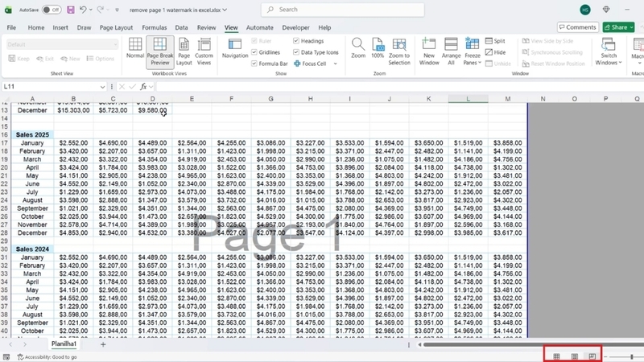The width and height of the screenshot is (644, 362).
Task: Expand the Focus Cell options arrow
Action: tap(336, 64)
